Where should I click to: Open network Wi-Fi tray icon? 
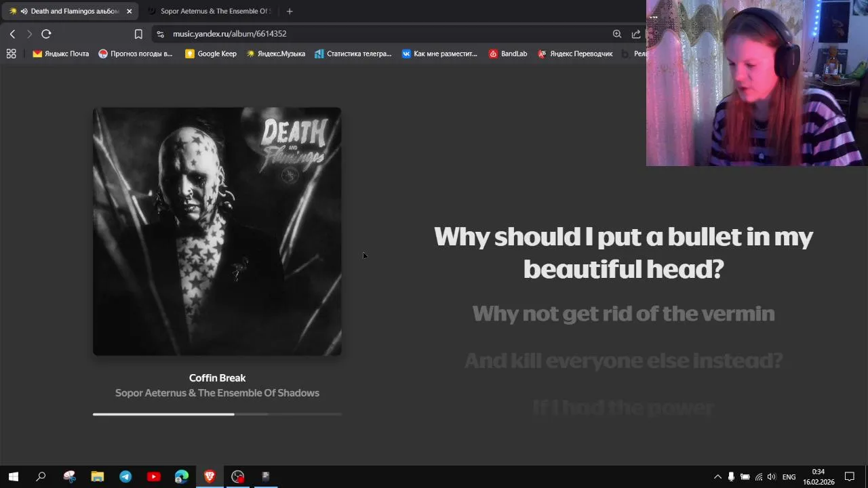[758, 477]
